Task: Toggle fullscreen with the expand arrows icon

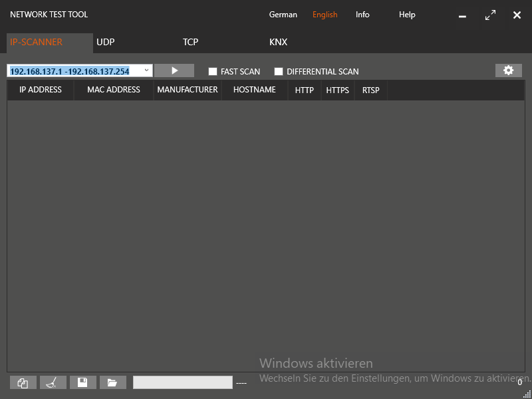Action: (490, 15)
